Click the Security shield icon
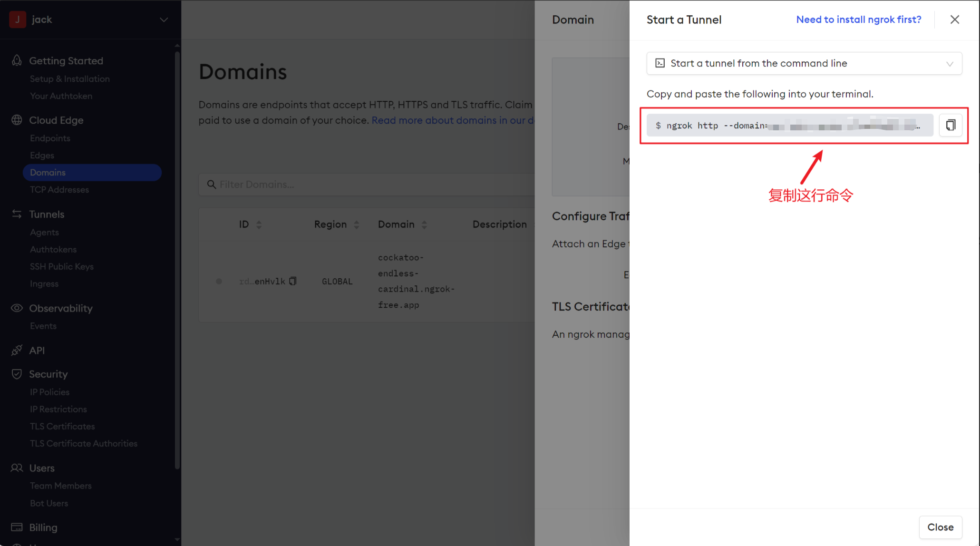 pos(17,374)
